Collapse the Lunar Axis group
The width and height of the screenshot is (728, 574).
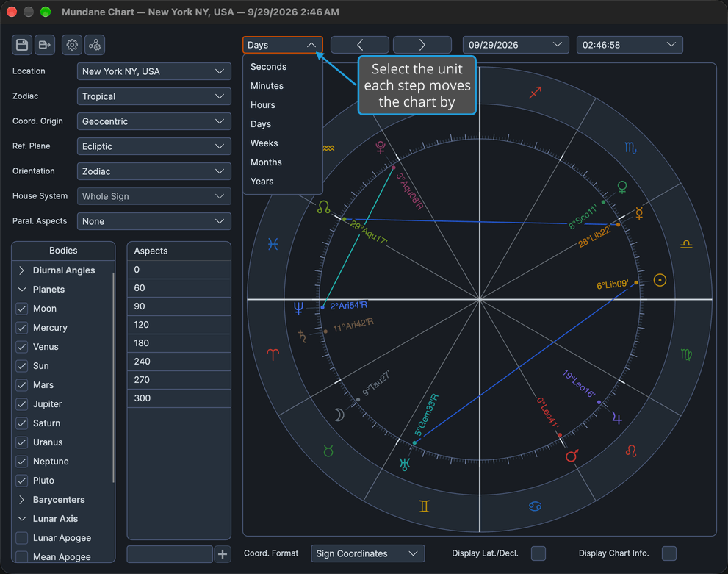(21, 519)
